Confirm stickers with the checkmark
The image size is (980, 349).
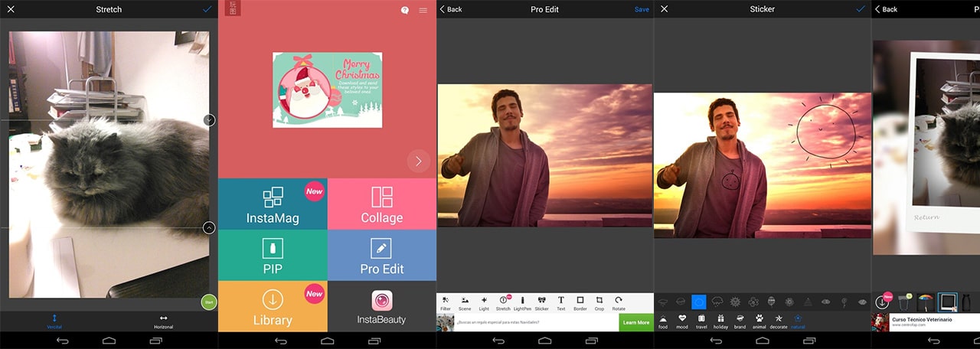coord(861,9)
